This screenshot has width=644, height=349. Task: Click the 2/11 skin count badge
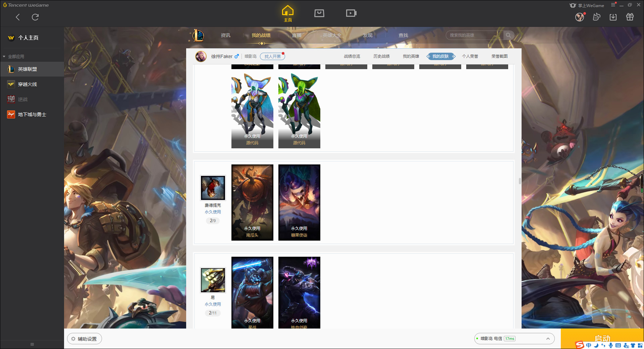click(x=213, y=313)
